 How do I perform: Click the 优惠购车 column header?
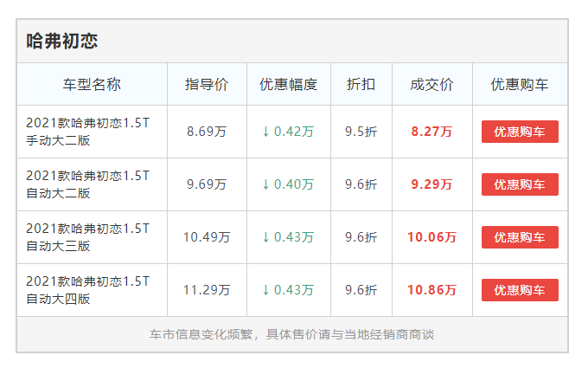pyautogui.click(x=520, y=84)
